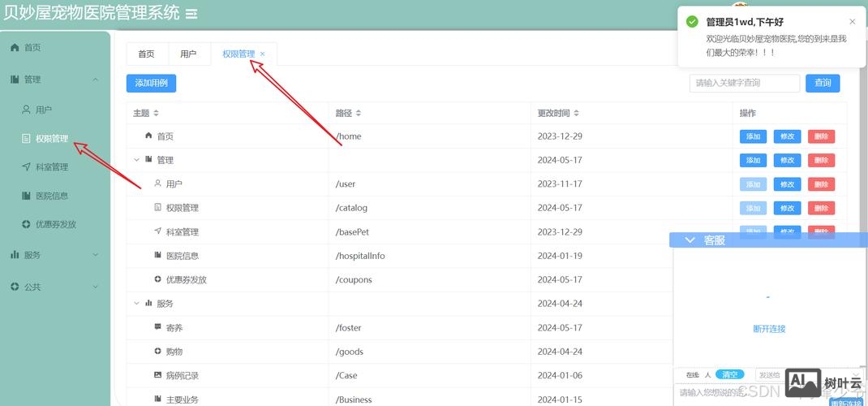The width and height of the screenshot is (868, 406).
Task: Collapse the 客服 chat panel chevron
Action: click(x=690, y=240)
